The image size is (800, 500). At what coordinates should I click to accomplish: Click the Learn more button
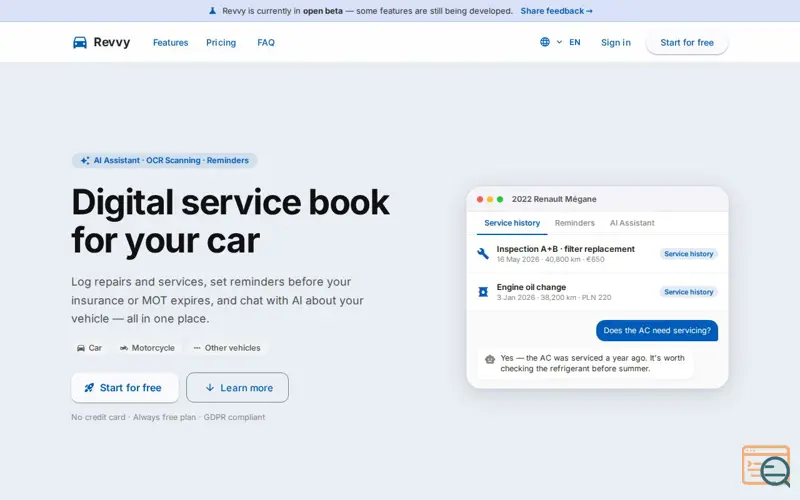pos(237,388)
